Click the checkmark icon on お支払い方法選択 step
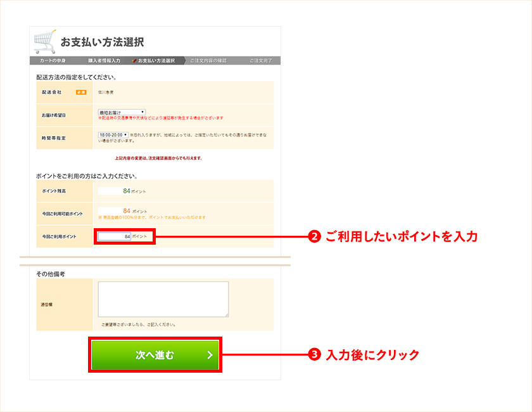 135,59
